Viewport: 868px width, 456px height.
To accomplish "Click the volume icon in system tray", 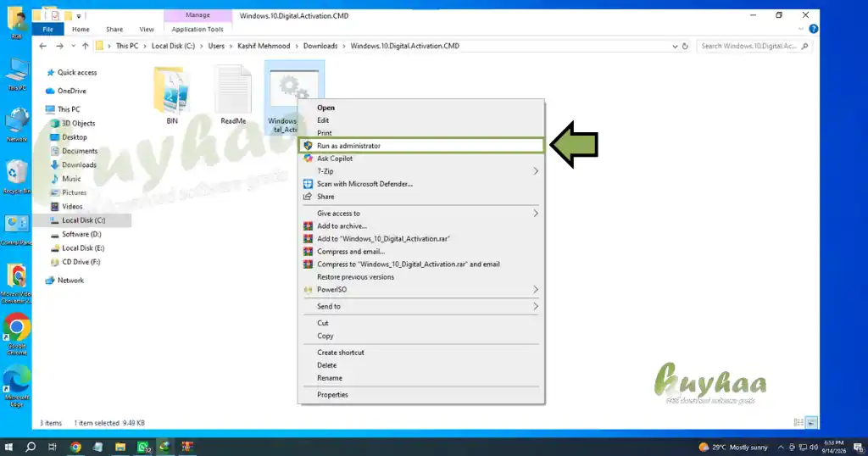I will pyautogui.click(x=813, y=448).
